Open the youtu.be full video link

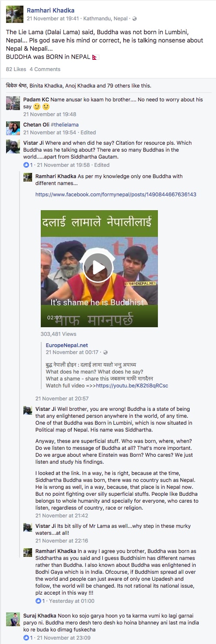click(132, 386)
